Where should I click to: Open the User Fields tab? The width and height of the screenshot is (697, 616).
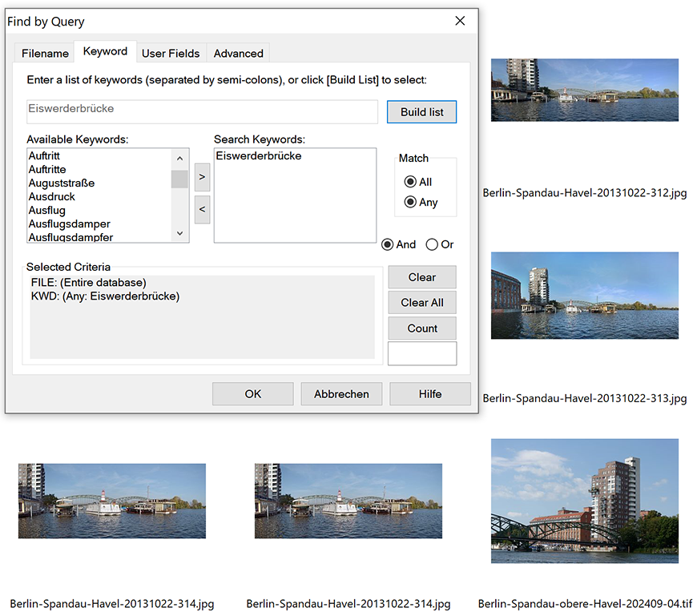point(171,53)
